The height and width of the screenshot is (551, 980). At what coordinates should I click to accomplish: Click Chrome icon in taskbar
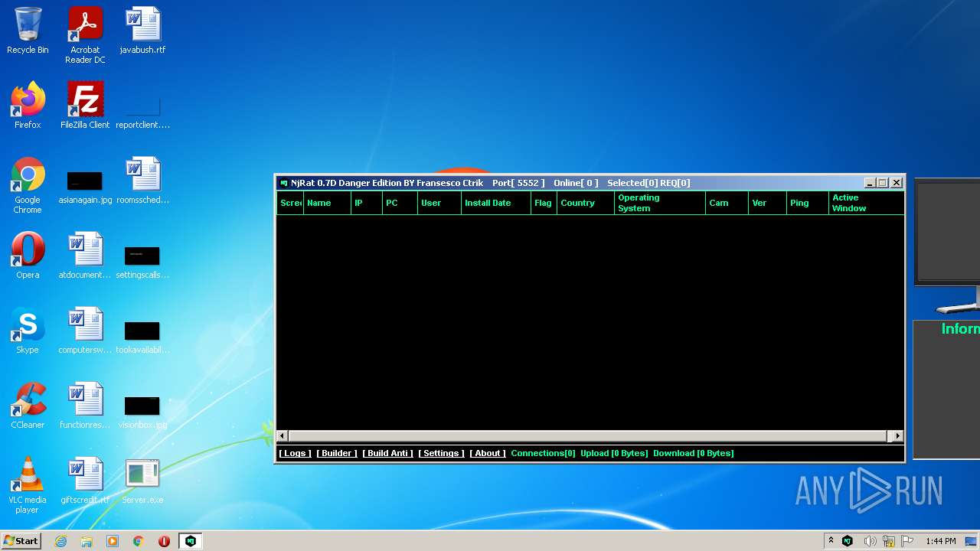pos(139,541)
